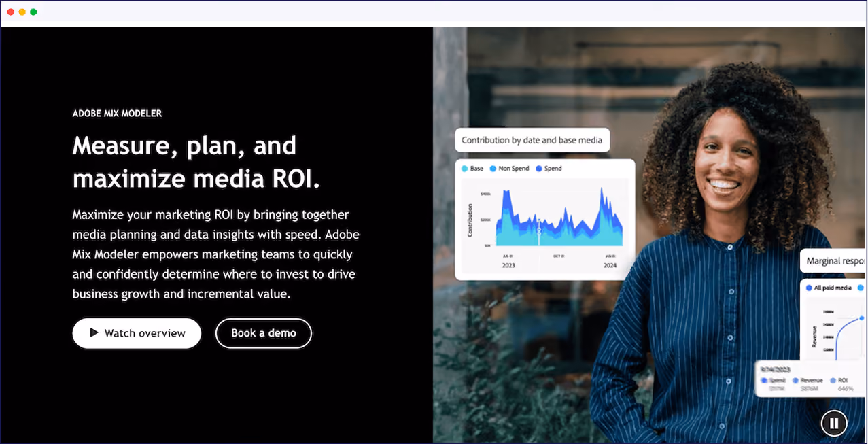Click the Revenue legend in tooltip card
The width and height of the screenshot is (868, 444).
tap(807, 381)
